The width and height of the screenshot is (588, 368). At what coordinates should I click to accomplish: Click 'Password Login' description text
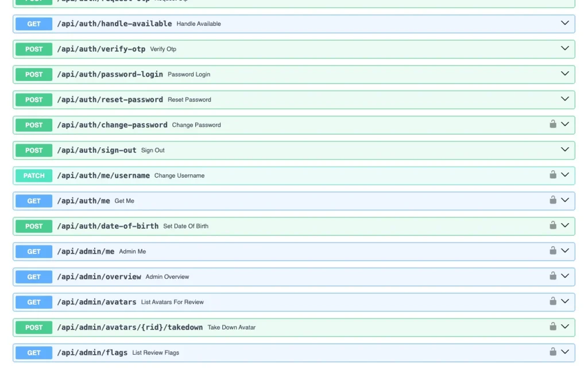coord(189,74)
